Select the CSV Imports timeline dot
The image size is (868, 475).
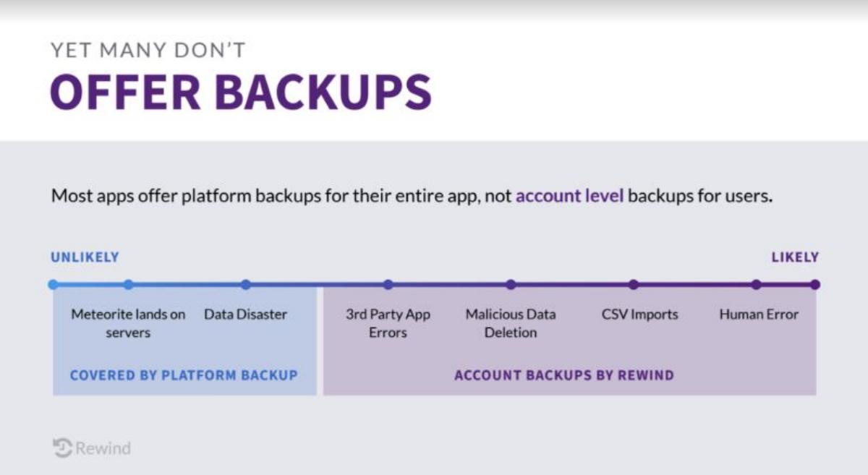[634, 285]
